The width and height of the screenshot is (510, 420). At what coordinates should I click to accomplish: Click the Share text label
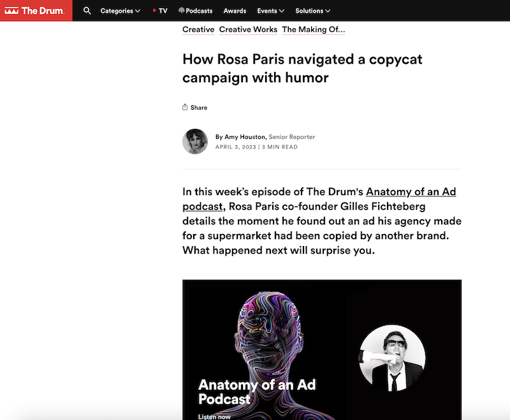pos(199,108)
